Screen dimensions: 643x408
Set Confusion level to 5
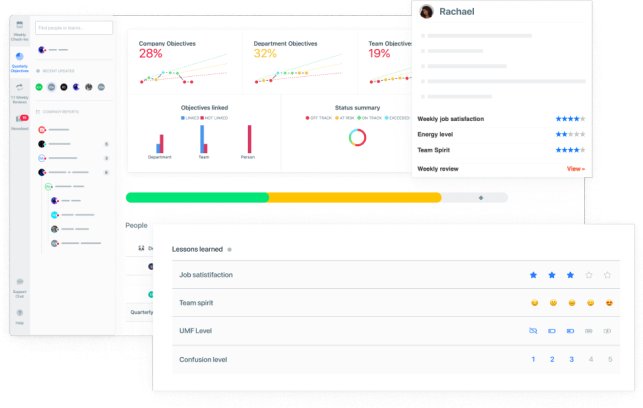(x=610, y=360)
